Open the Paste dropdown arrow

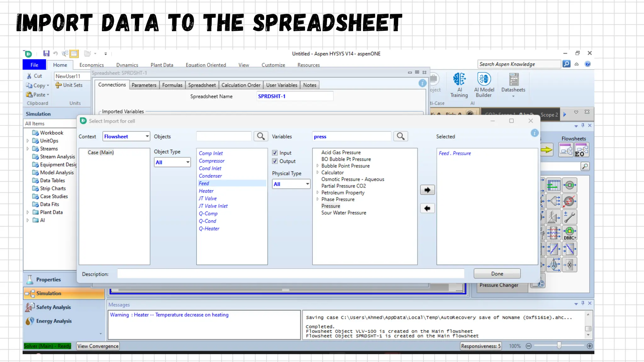pos(48,95)
